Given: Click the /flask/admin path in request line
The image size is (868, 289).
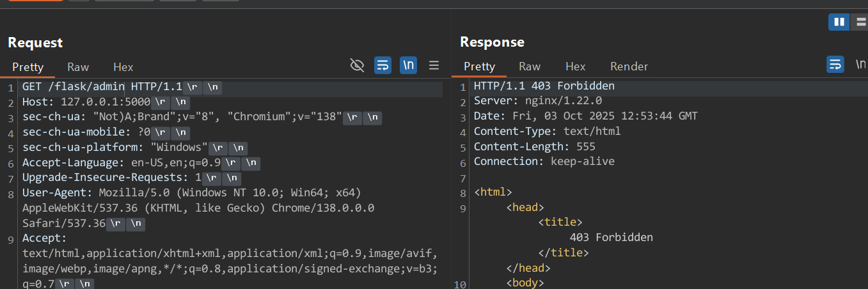Looking at the screenshot, I should coord(86,86).
